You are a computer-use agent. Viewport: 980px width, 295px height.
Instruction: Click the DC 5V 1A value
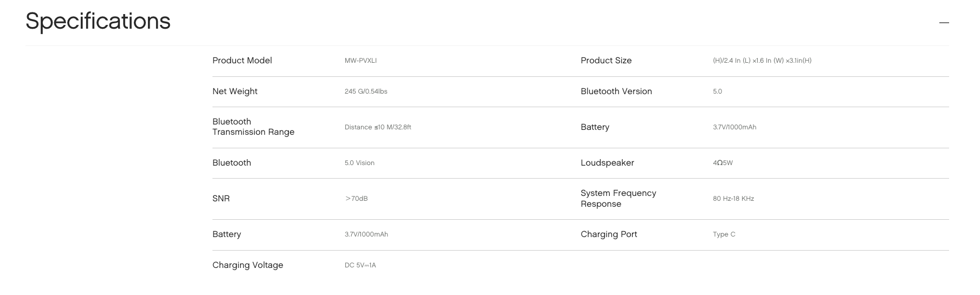tap(360, 265)
